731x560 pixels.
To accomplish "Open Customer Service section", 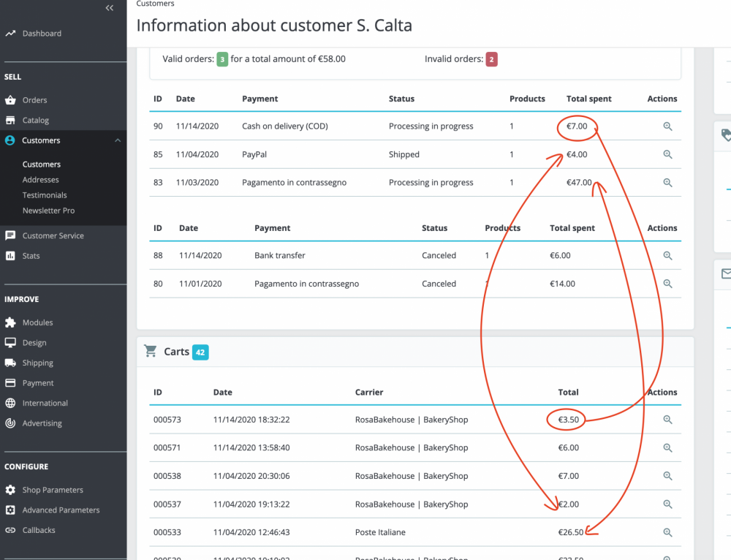I will [53, 235].
